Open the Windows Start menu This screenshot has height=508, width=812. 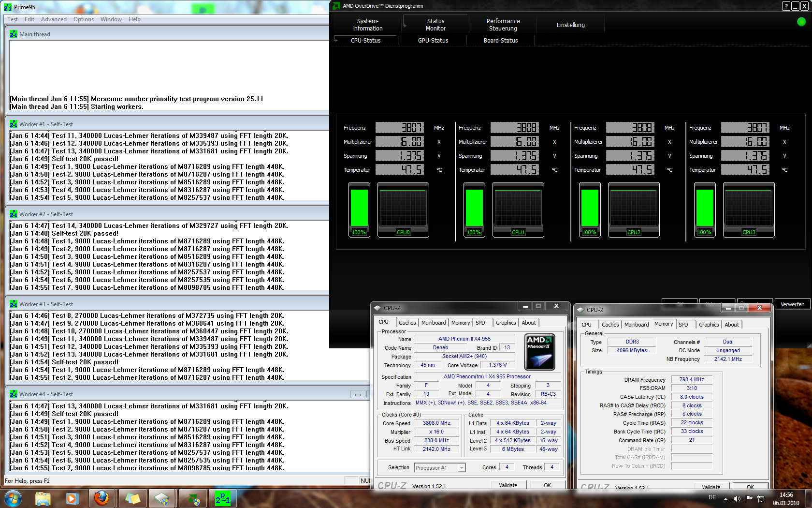click(13, 498)
